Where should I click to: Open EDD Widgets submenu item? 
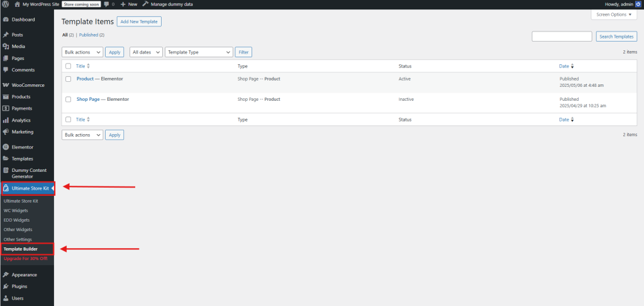pyautogui.click(x=16, y=220)
